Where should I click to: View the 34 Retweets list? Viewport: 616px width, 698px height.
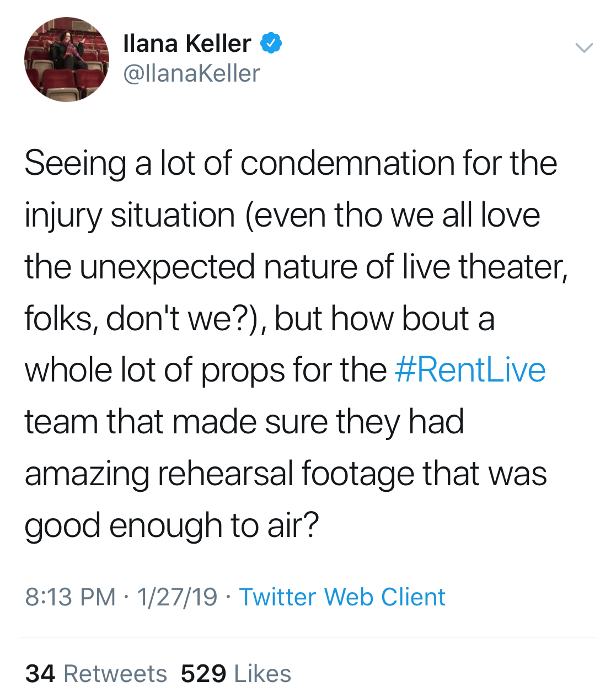[x=115, y=674]
